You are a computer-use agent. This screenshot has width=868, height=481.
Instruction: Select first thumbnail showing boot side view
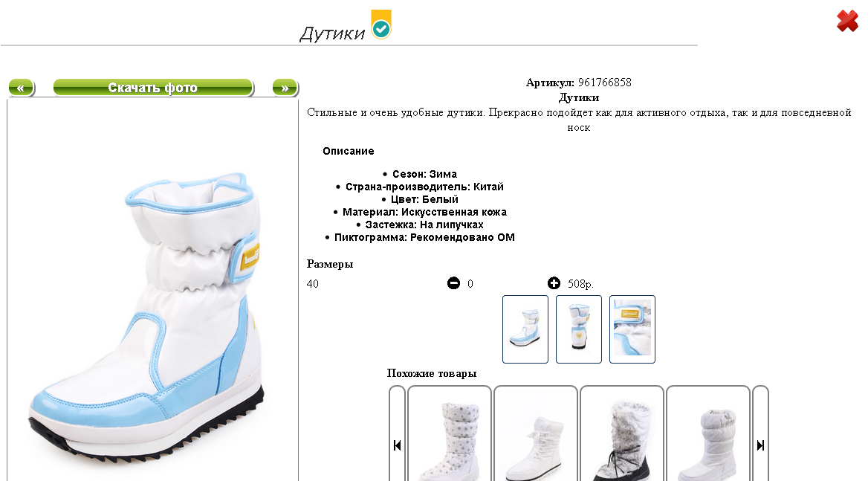[x=525, y=329]
